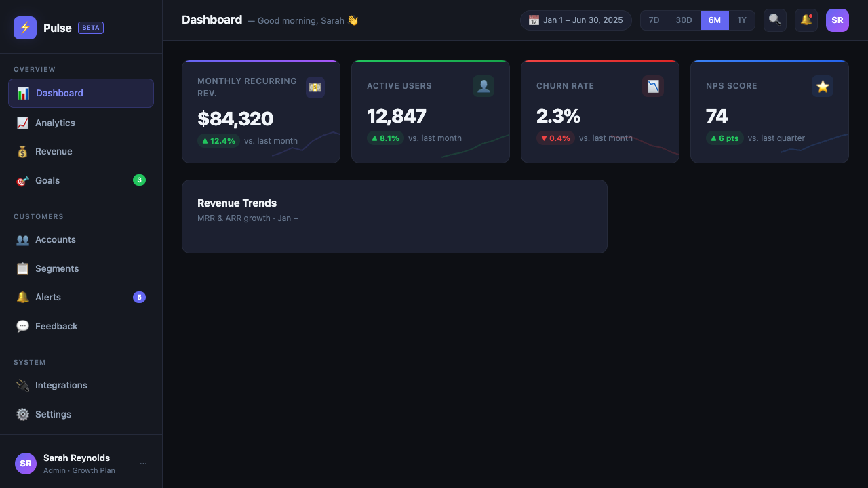Switch to the 1Y time range
The height and width of the screenshot is (488, 868).
pyautogui.click(x=742, y=20)
